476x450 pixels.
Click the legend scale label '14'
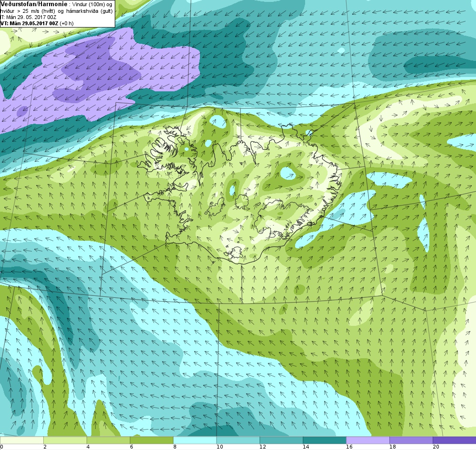click(306, 447)
